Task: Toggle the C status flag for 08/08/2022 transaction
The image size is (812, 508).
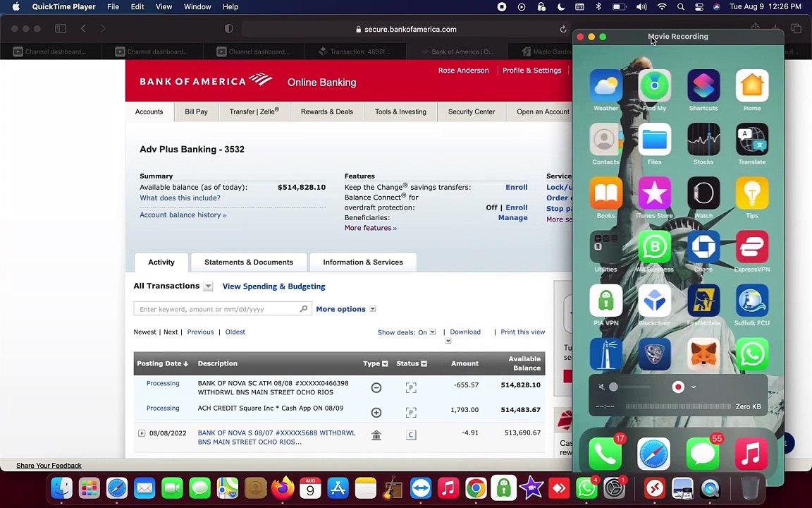Action: click(411, 435)
